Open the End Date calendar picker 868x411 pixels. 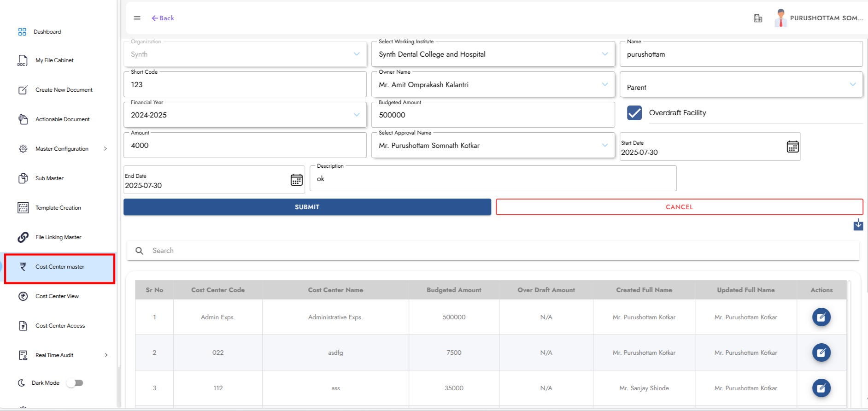tap(297, 180)
